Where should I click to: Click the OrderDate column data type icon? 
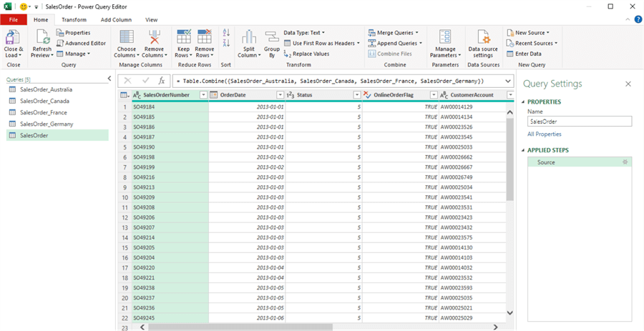tap(213, 95)
